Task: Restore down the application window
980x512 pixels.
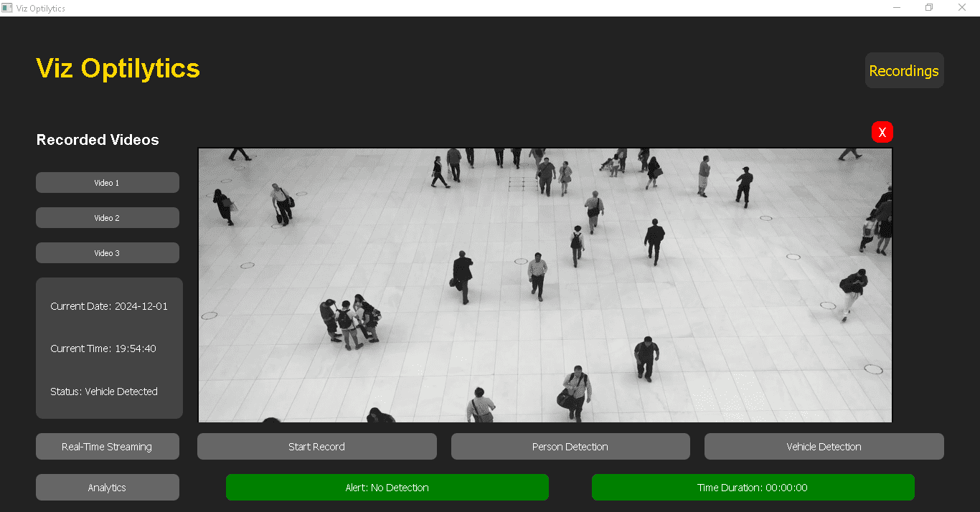Action: point(929,8)
